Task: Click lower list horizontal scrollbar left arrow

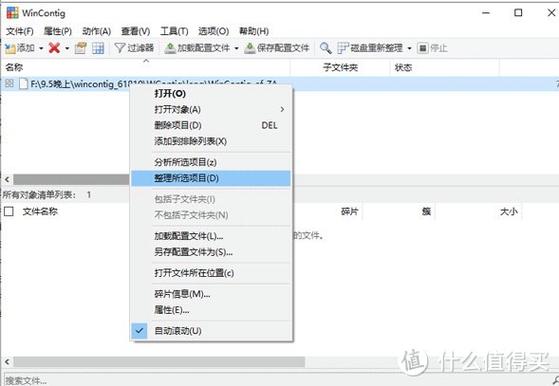Action: coord(7,362)
